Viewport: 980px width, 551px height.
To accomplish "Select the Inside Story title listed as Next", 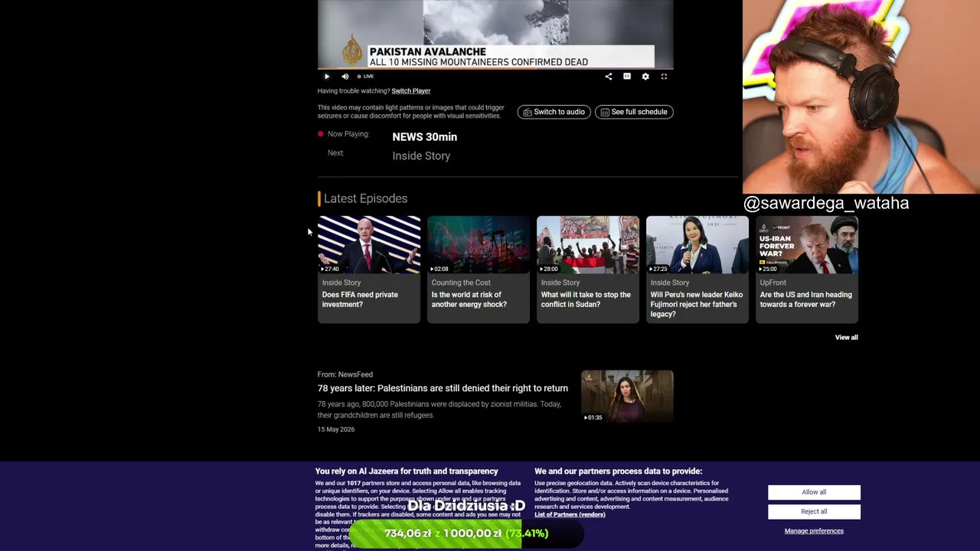I will (x=421, y=156).
